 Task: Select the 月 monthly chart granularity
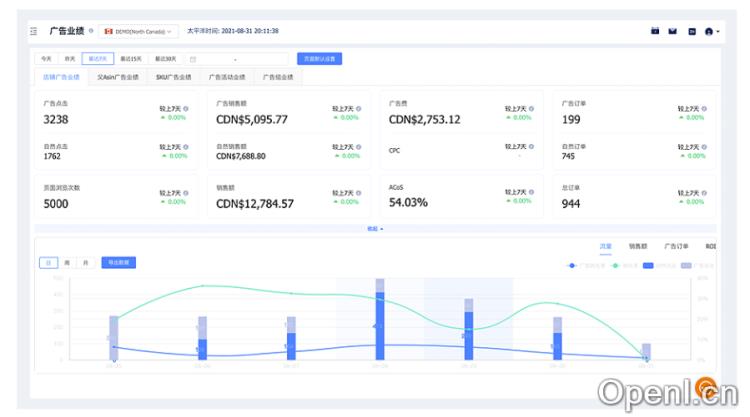point(86,263)
